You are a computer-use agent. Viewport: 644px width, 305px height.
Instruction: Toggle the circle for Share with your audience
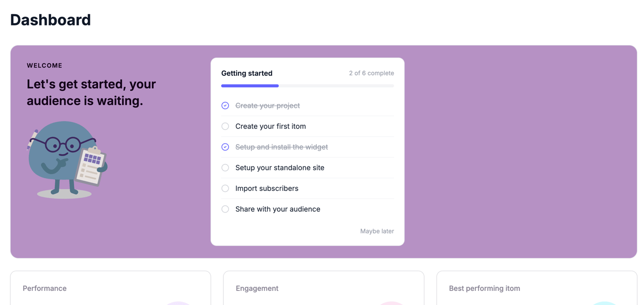click(225, 209)
